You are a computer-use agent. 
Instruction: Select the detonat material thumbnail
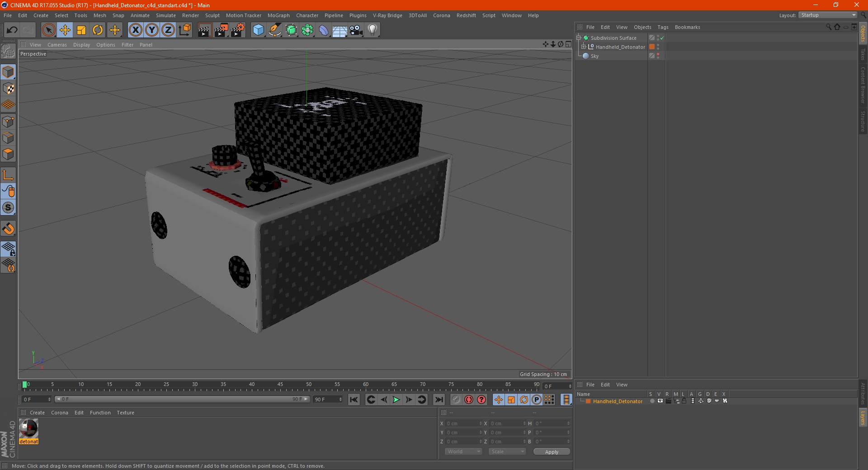[x=28, y=428]
